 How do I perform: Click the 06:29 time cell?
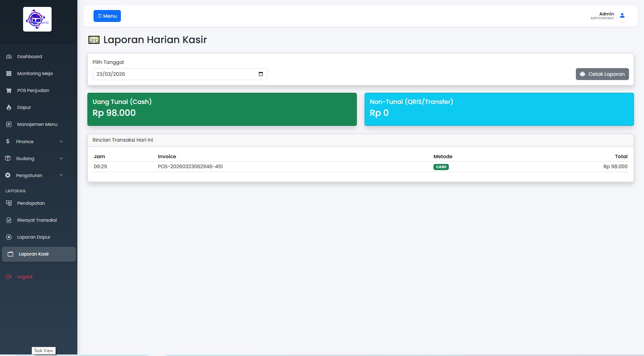tap(100, 167)
